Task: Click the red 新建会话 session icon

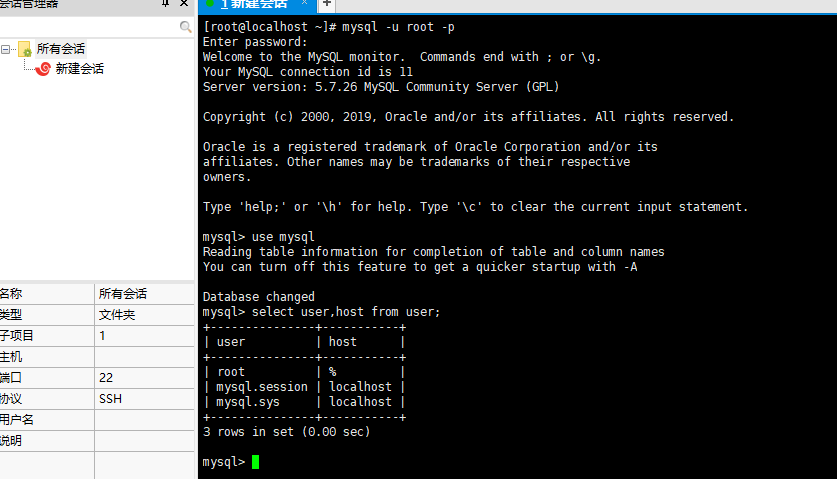Action: tap(43, 69)
